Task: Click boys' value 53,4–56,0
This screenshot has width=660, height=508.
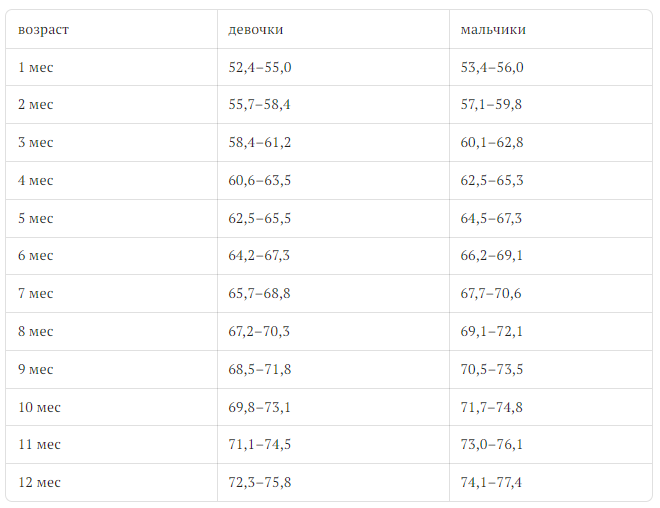Action: click(491, 67)
